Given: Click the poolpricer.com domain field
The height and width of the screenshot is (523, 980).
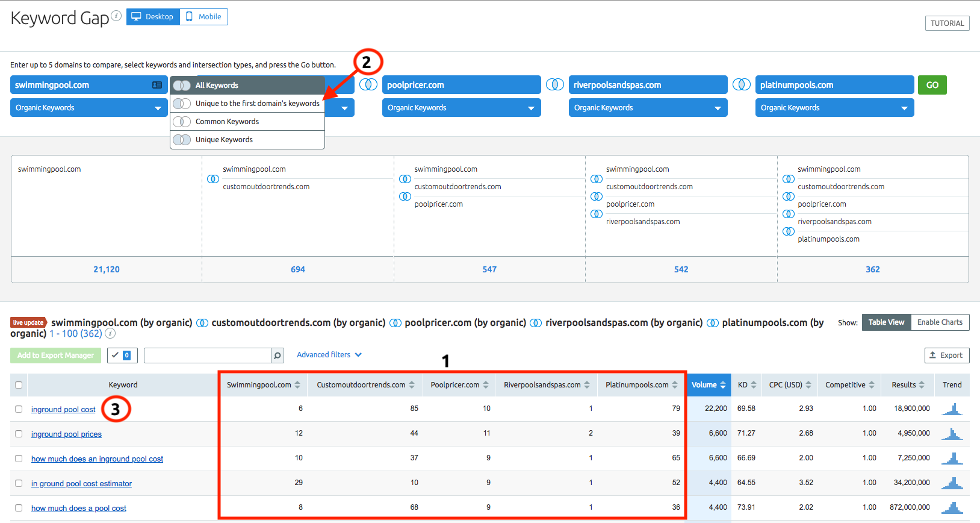Looking at the screenshot, I should pos(462,85).
